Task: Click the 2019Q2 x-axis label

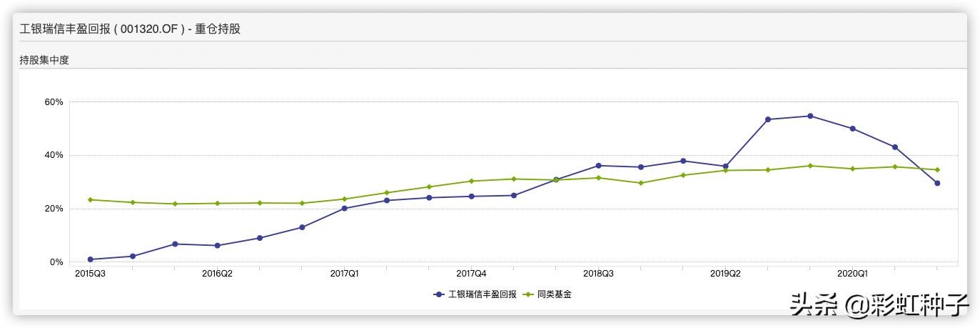Action: [725, 274]
